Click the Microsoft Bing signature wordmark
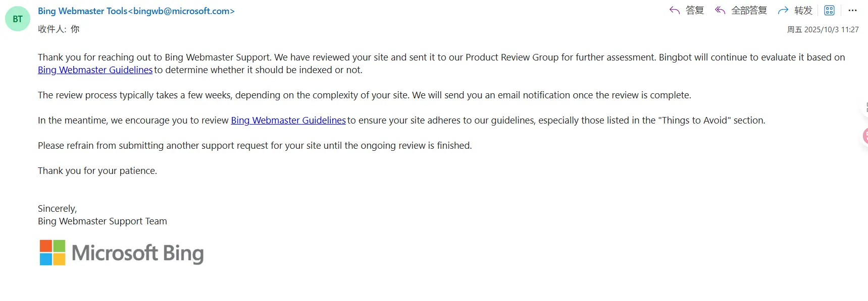Screen dimensions: 868x301 coord(137,253)
